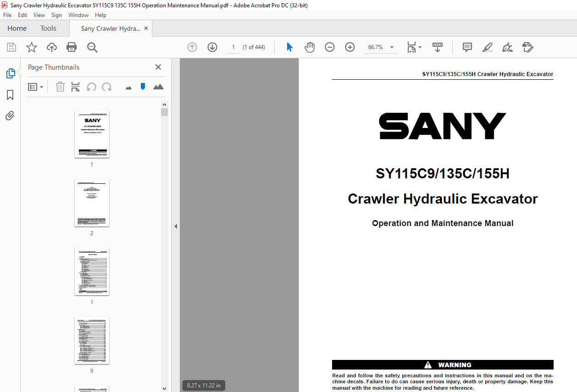Upload the file to cloud

pyautogui.click(x=52, y=47)
